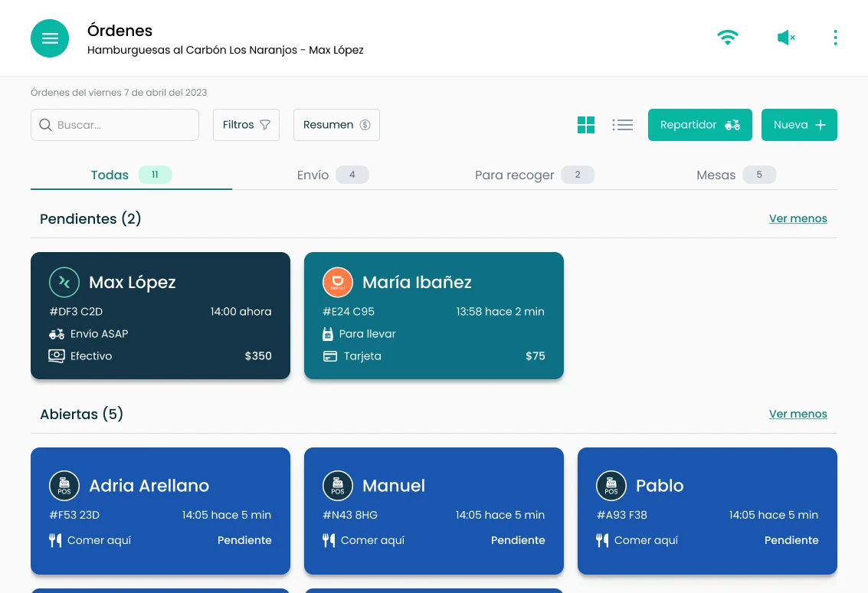Focus the Buscar search field
Screen dimensions: 868x593
tap(115, 125)
